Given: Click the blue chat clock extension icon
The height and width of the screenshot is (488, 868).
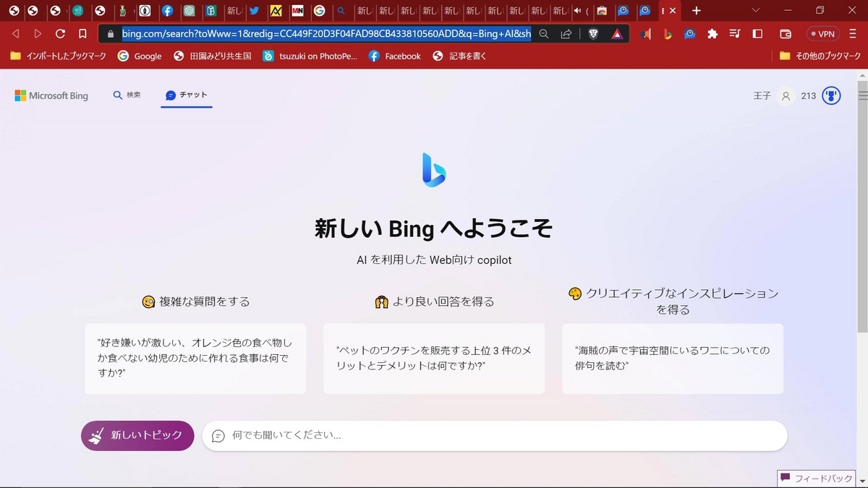Looking at the screenshot, I should click(690, 34).
